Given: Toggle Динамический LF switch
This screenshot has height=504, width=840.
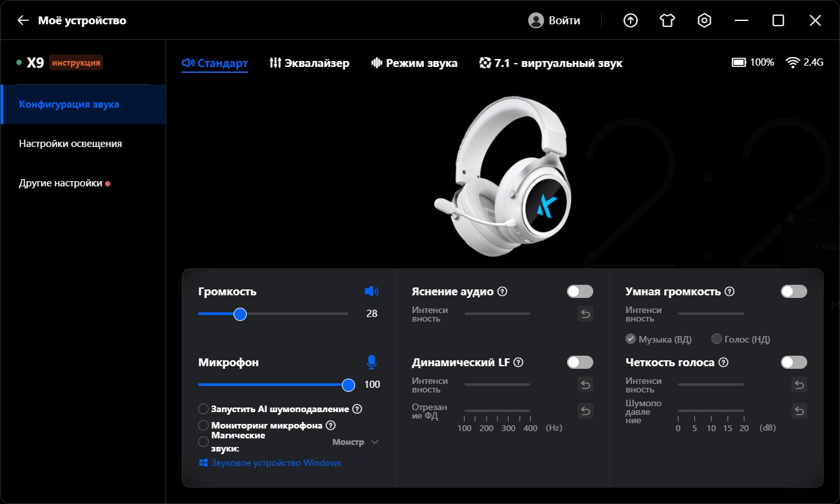Looking at the screenshot, I should pyautogui.click(x=580, y=362).
